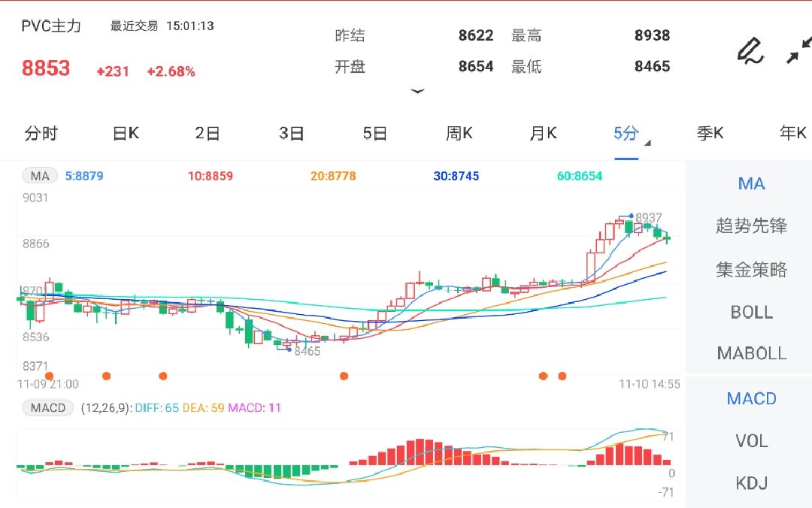
Task: Switch to the 年K chart tab
Action: 793,134
